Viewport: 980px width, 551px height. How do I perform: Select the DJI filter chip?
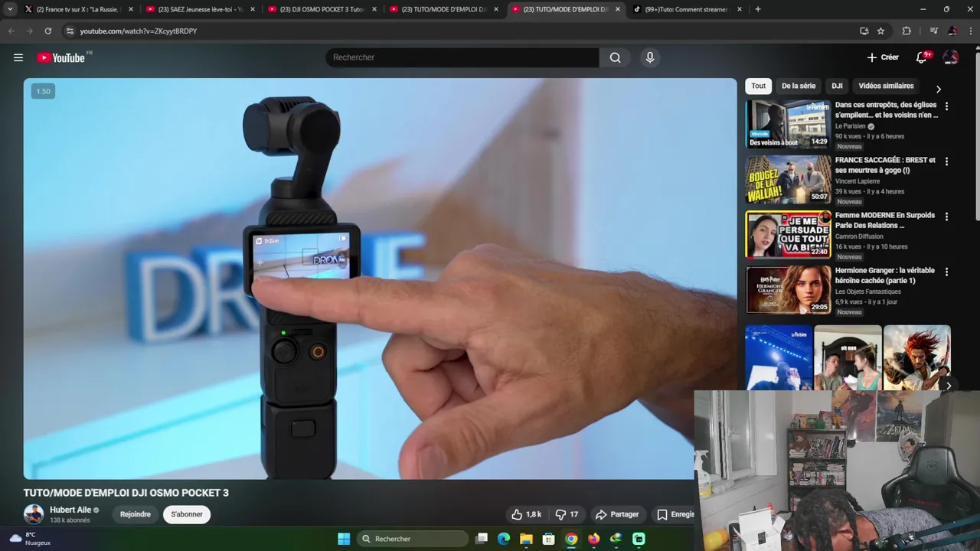click(837, 86)
